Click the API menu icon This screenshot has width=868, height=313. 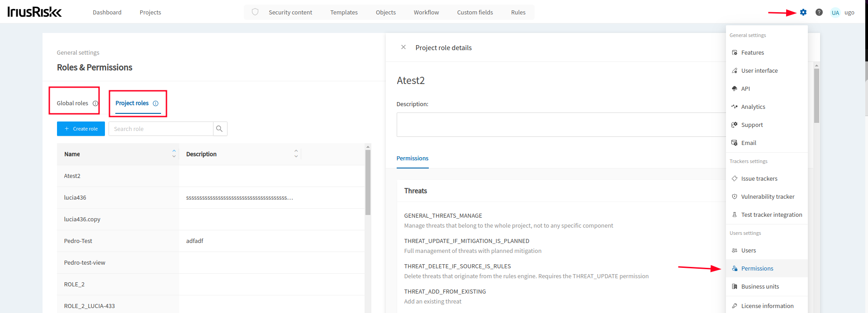[x=735, y=89]
